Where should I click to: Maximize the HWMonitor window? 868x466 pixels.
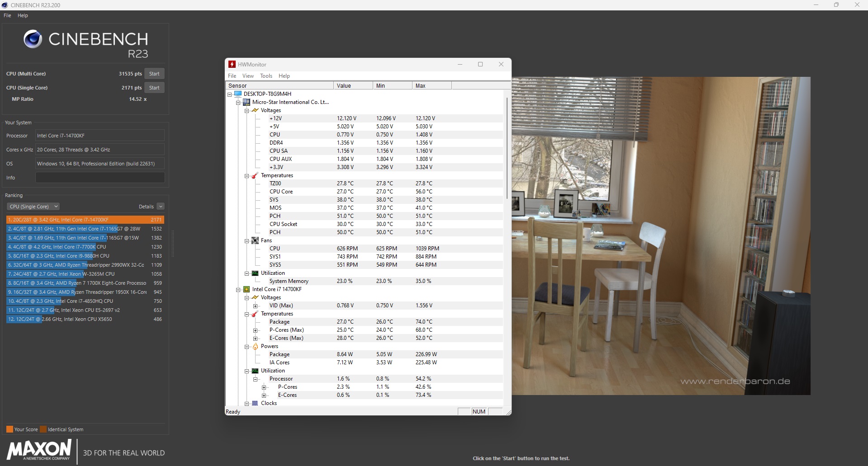point(480,64)
